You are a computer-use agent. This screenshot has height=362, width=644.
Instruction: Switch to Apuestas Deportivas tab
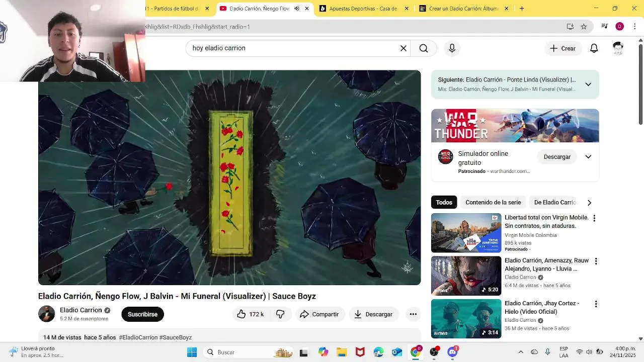[x=362, y=9]
